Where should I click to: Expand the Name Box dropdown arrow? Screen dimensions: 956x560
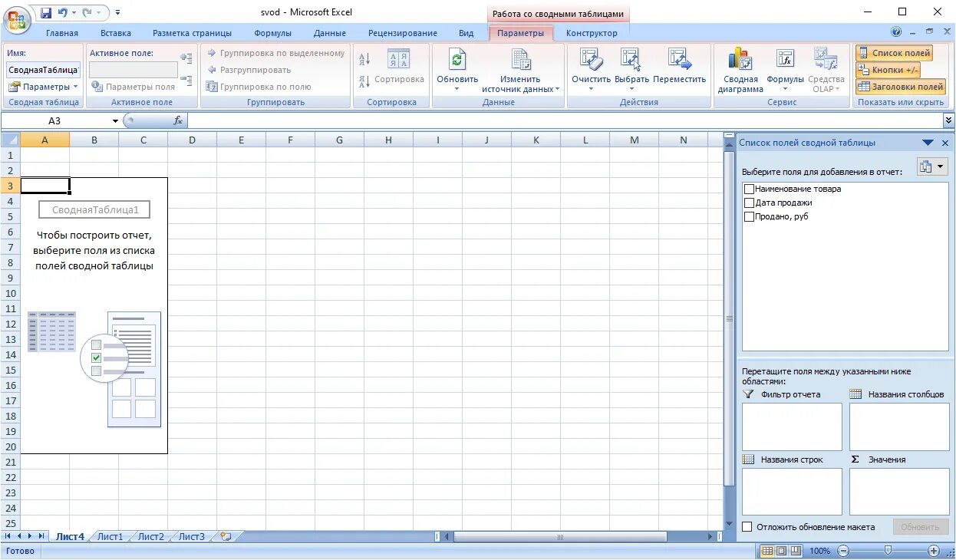pyautogui.click(x=115, y=121)
